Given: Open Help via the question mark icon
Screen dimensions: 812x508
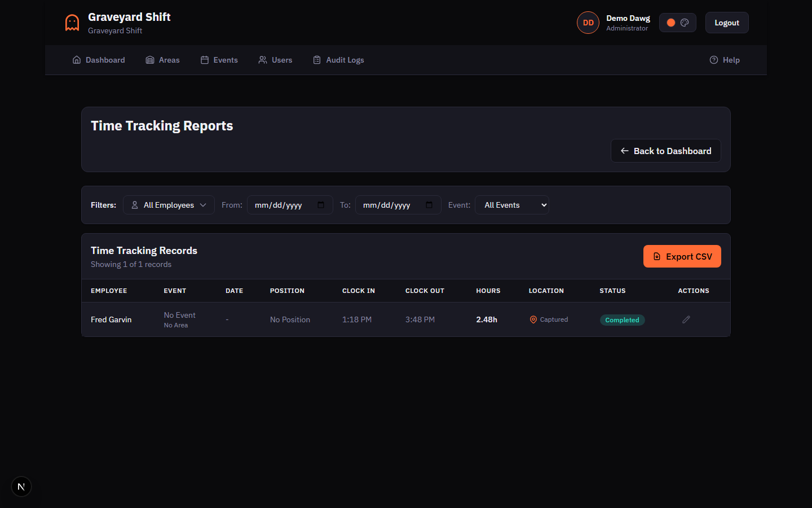Looking at the screenshot, I should pos(714,59).
